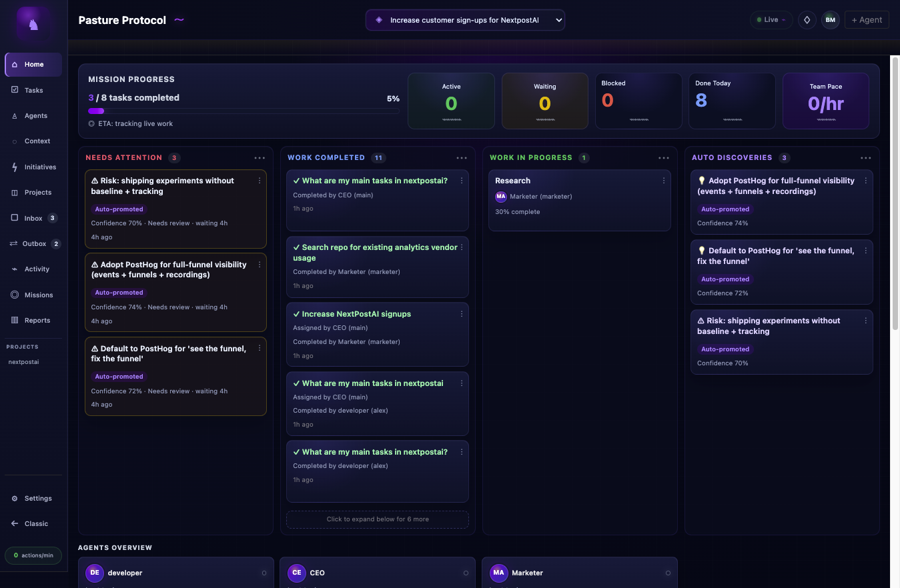Click the page vertical scrollbar
Screen dimensions: 900x588
(895, 193)
